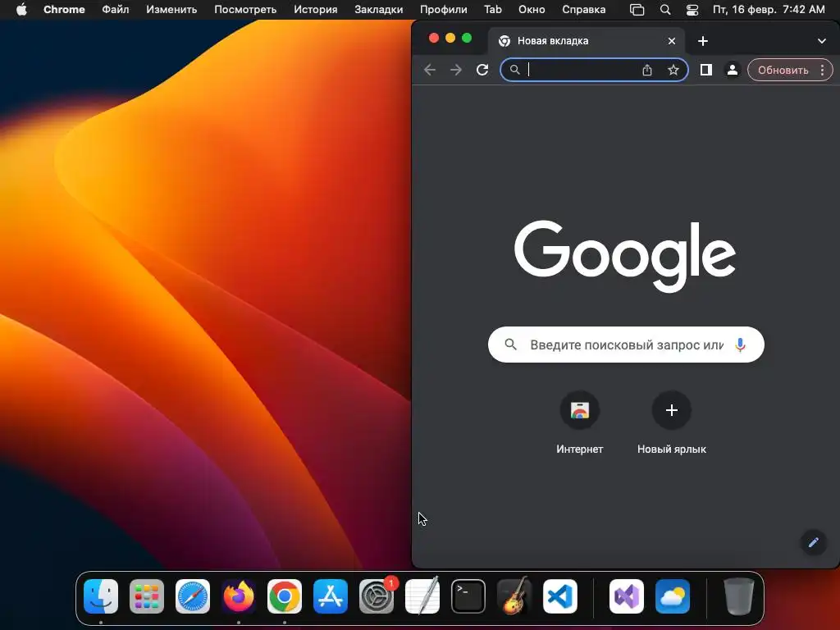Open TextEdit from the Dock
Image resolution: width=840 pixels, height=630 pixels.
pos(422,596)
